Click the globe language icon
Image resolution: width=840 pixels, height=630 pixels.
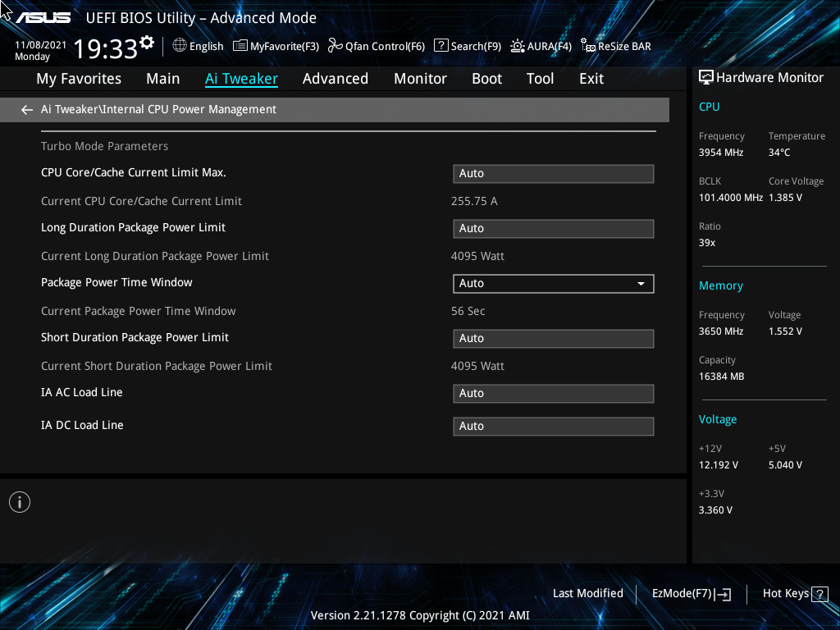coord(180,46)
